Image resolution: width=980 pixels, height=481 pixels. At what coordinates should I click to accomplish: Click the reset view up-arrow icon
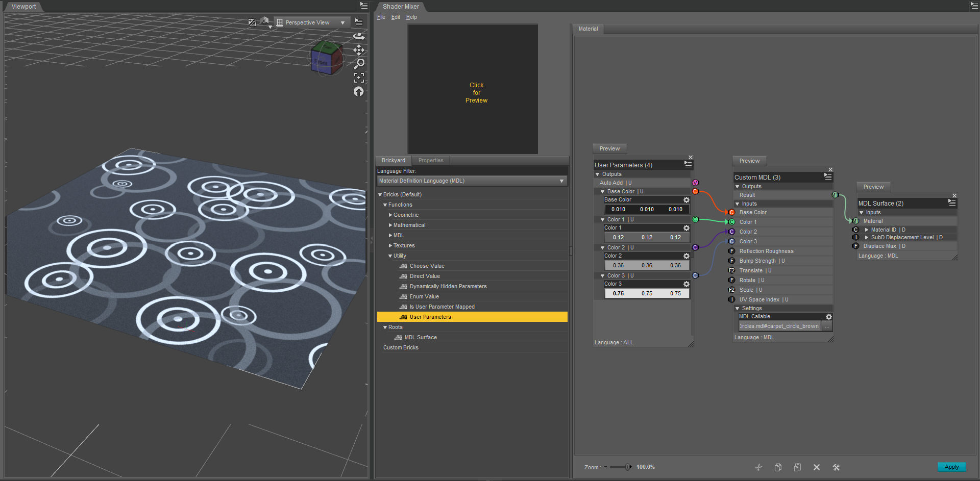[359, 92]
